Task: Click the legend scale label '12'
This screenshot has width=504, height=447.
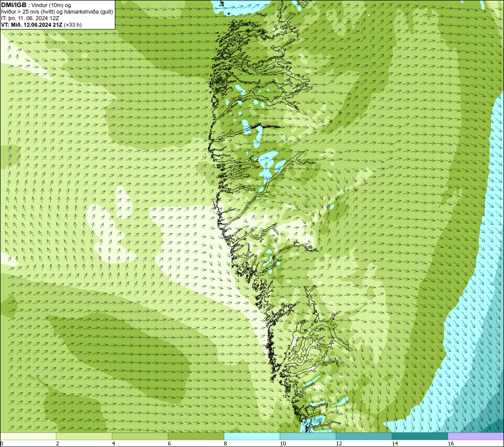Action: [x=339, y=443]
